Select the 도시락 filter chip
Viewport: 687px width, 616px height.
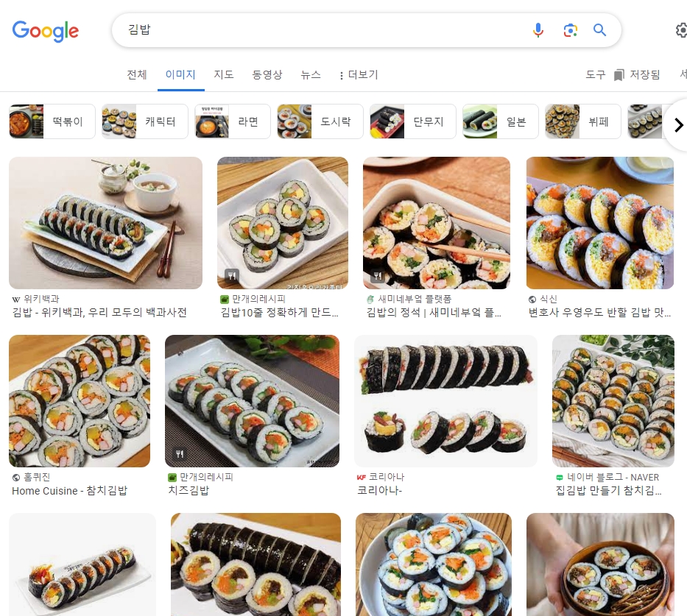click(320, 121)
